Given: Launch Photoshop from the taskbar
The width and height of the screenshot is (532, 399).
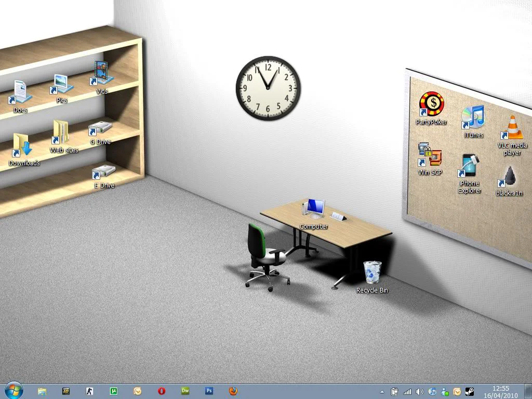Looking at the screenshot, I should [209, 391].
